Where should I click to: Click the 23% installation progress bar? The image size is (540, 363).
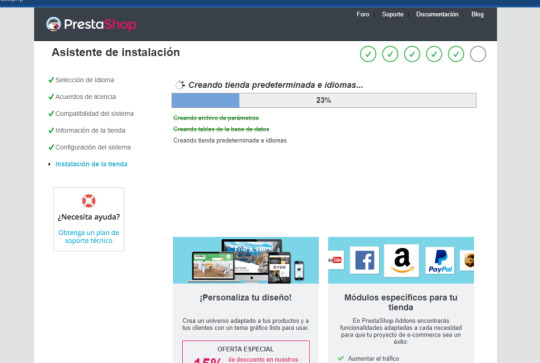pos(324,100)
